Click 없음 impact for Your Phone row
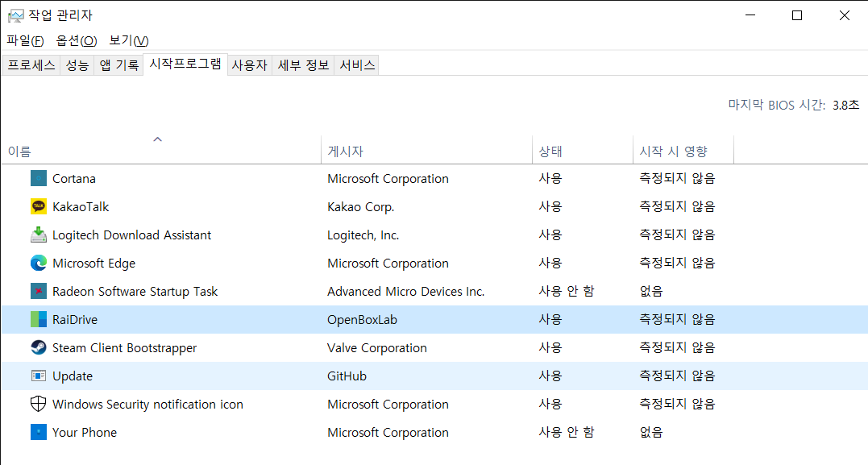The image size is (868, 465). tap(651, 432)
